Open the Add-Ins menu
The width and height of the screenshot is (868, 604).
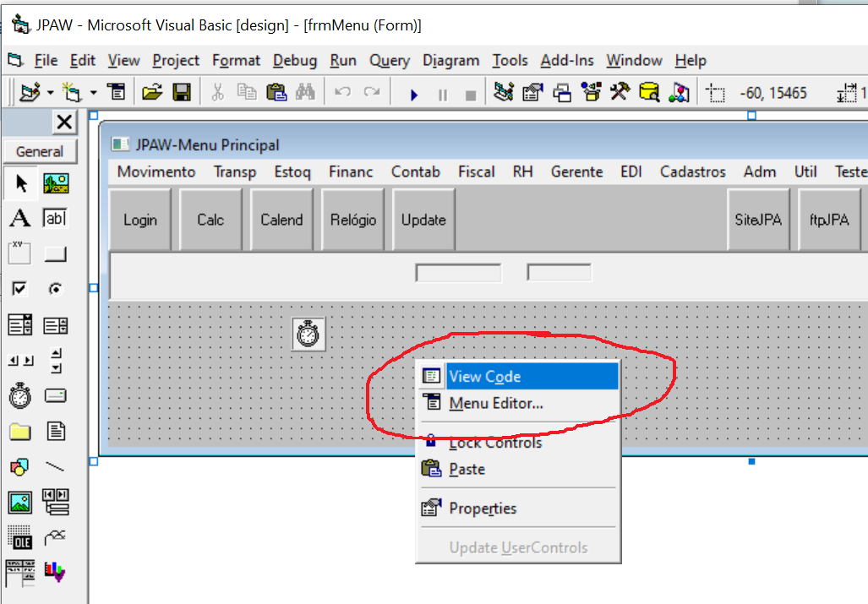coord(567,60)
